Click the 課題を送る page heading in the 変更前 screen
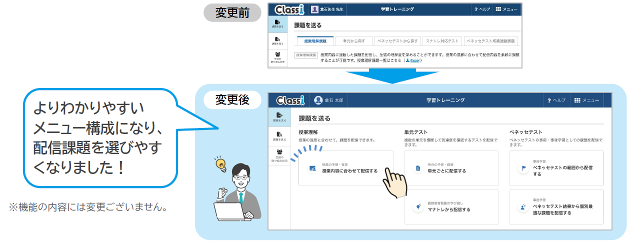The image size is (644, 245). [307, 25]
